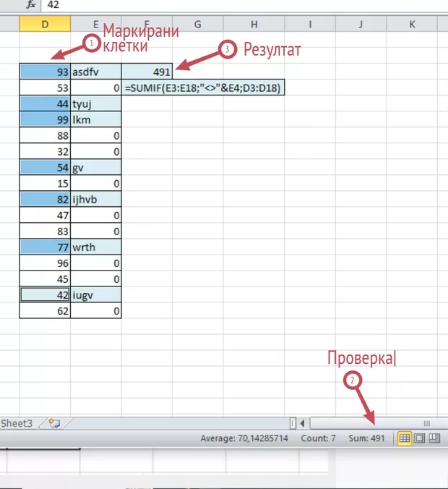
Task: Select the cell containing 96
Action: point(45,263)
